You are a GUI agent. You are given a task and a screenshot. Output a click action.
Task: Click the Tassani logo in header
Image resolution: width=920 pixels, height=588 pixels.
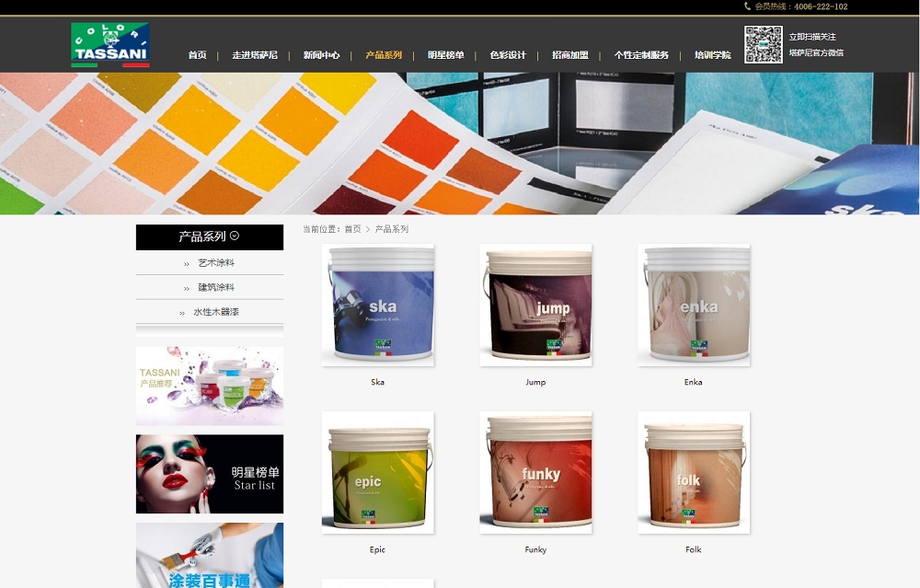point(110,45)
